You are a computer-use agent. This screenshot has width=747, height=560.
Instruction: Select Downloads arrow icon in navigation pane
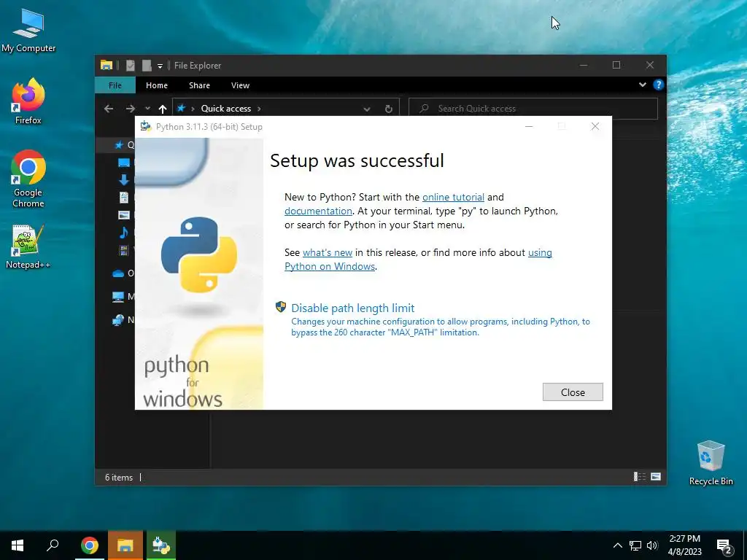point(124,179)
